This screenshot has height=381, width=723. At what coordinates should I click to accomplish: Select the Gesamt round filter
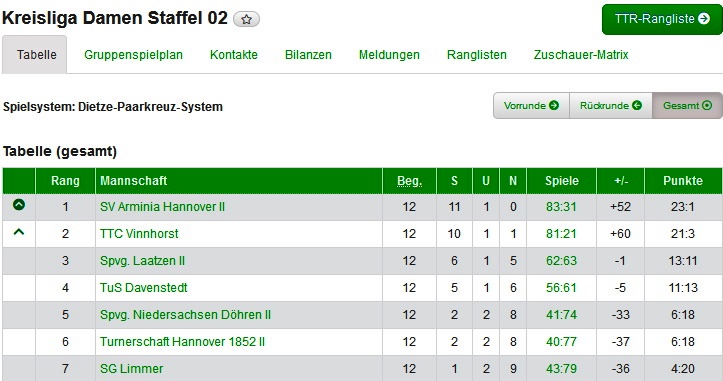(687, 106)
